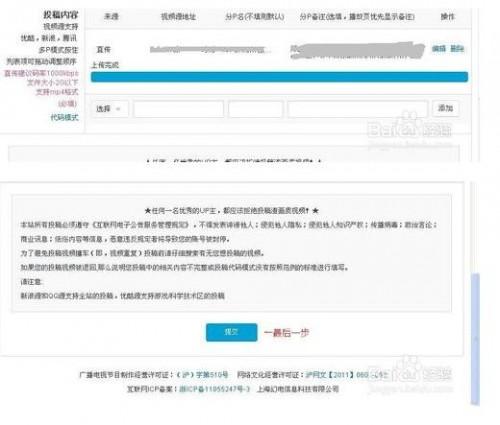Click the Baidu watermark logo in the footer
Image resolution: width=500 pixels, height=425 pixels.
[410, 371]
